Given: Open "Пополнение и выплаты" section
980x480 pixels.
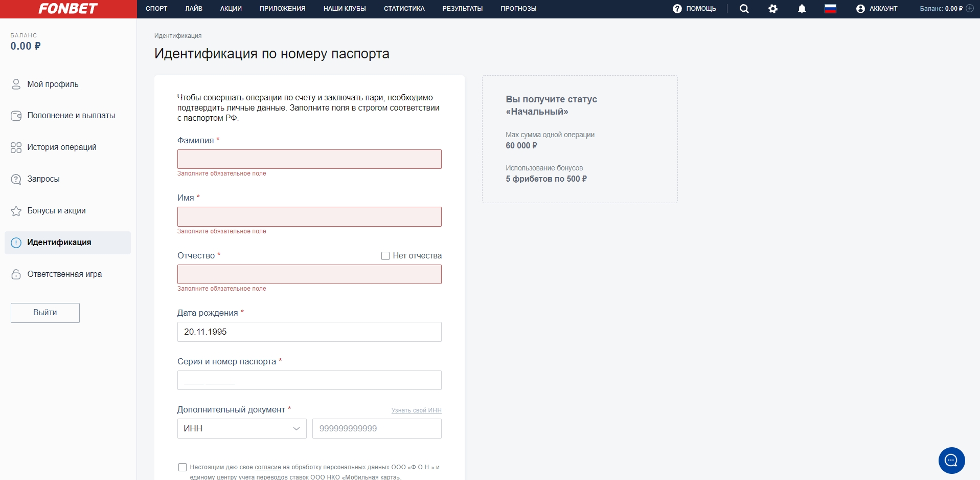Looking at the screenshot, I should click(71, 116).
